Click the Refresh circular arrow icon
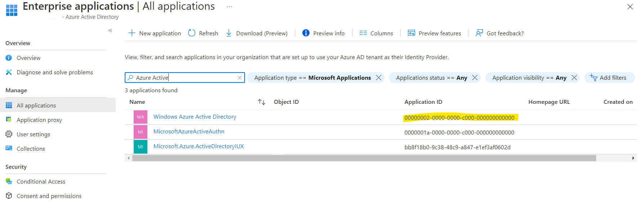The height and width of the screenshot is (203, 644). [192, 33]
